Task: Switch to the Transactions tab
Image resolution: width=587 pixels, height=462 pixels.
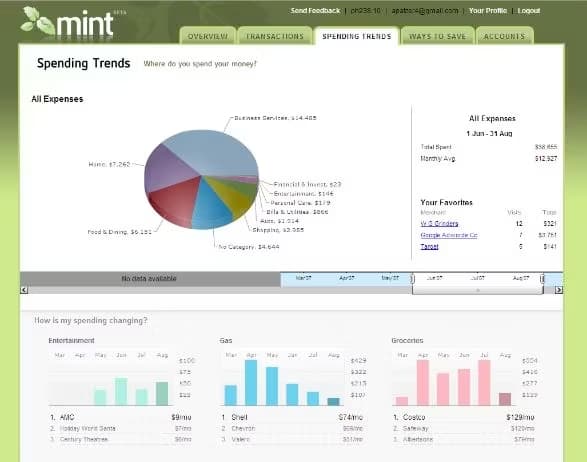Action: (275, 36)
